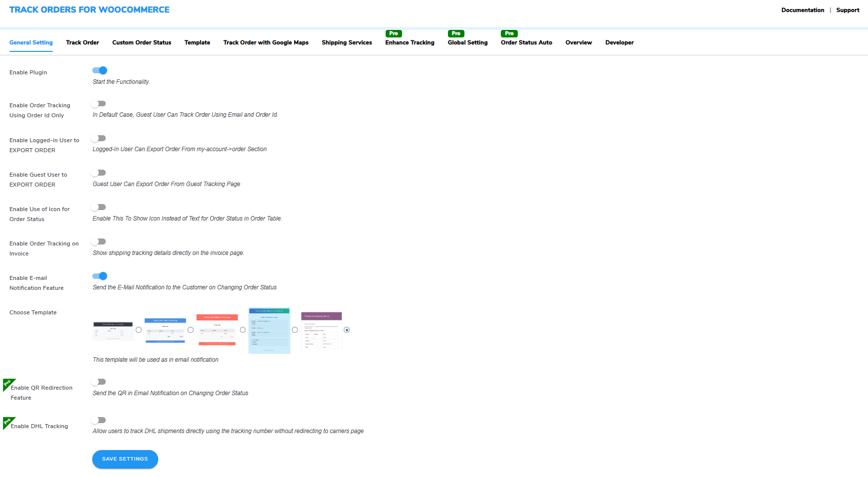Image resolution: width=868 pixels, height=477 pixels.
Task: Click the Enable Plugin label
Action: pos(28,72)
